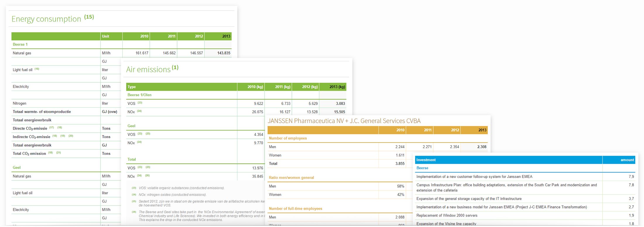Image resolution: width=644 pixels, height=227 pixels.
Task: Select the 'Beerse 1' section label
Action: [x=20, y=45]
